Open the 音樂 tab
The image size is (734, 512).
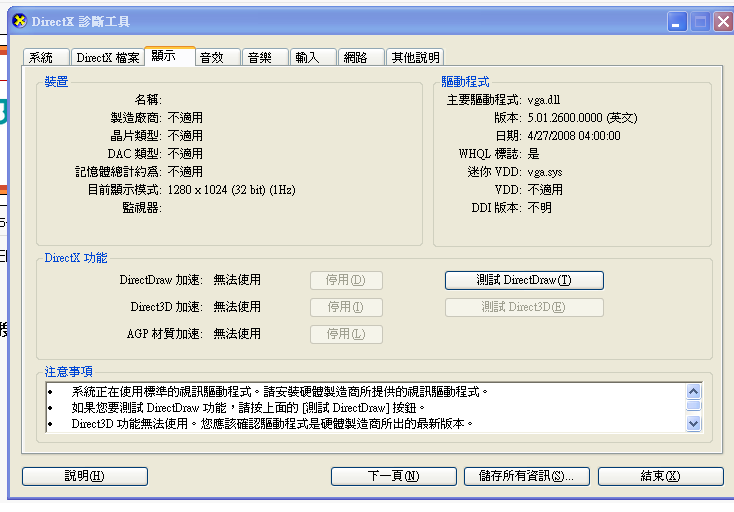(x=265, y=58)
